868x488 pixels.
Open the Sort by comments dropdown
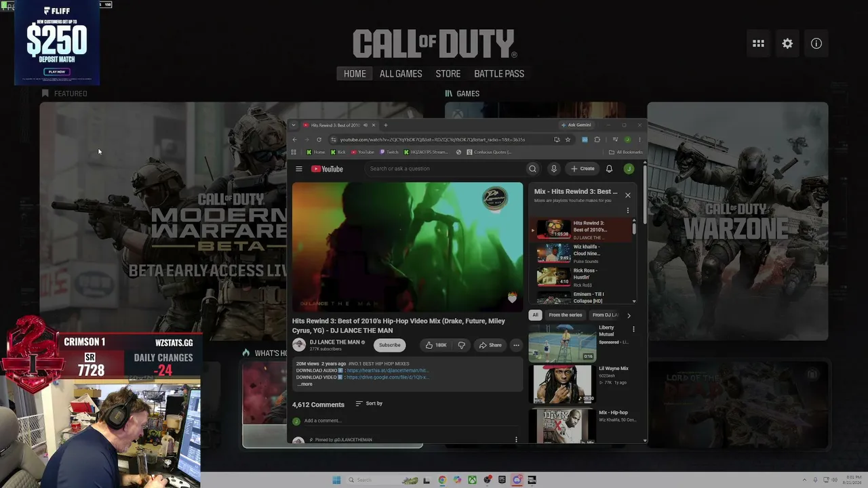click(x=369, y=403)
